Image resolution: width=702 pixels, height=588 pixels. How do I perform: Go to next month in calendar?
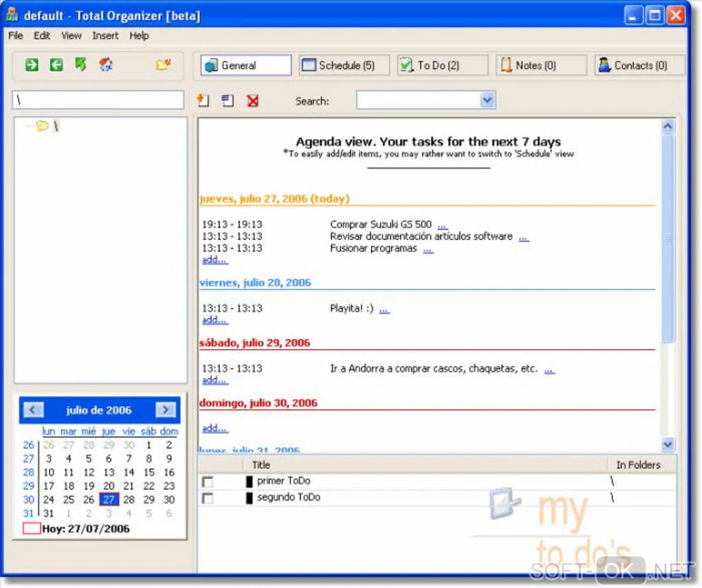pyautogui.click(x=166, y=409)
